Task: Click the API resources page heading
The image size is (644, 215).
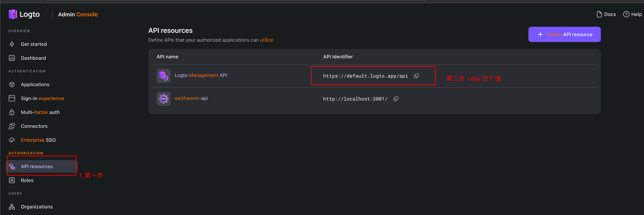Action: click(x=170, y=30)
